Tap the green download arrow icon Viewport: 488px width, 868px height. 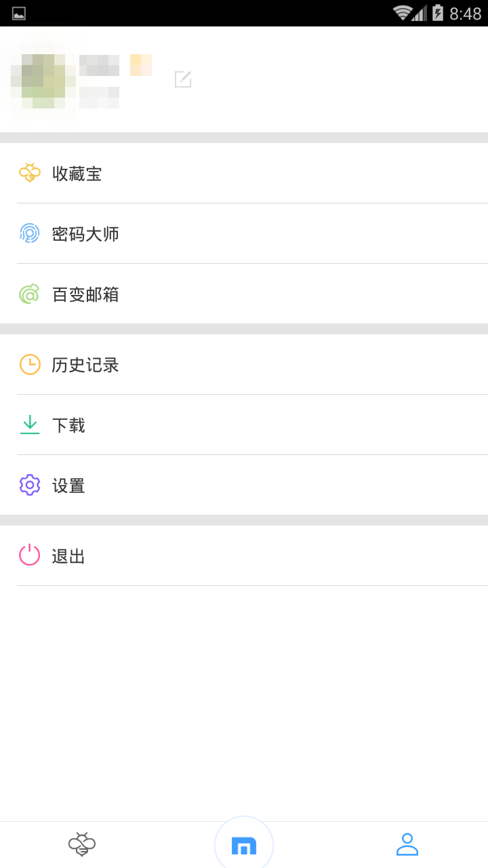point(30,425)
